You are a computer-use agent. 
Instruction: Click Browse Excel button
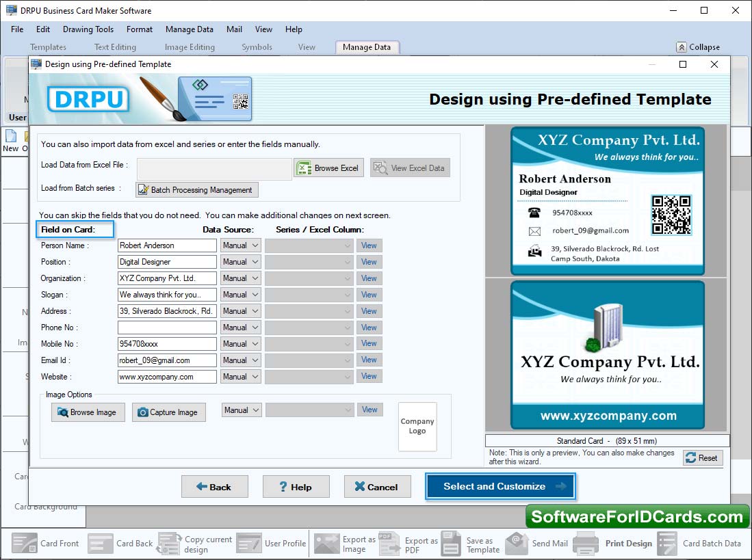coord(328,168)
